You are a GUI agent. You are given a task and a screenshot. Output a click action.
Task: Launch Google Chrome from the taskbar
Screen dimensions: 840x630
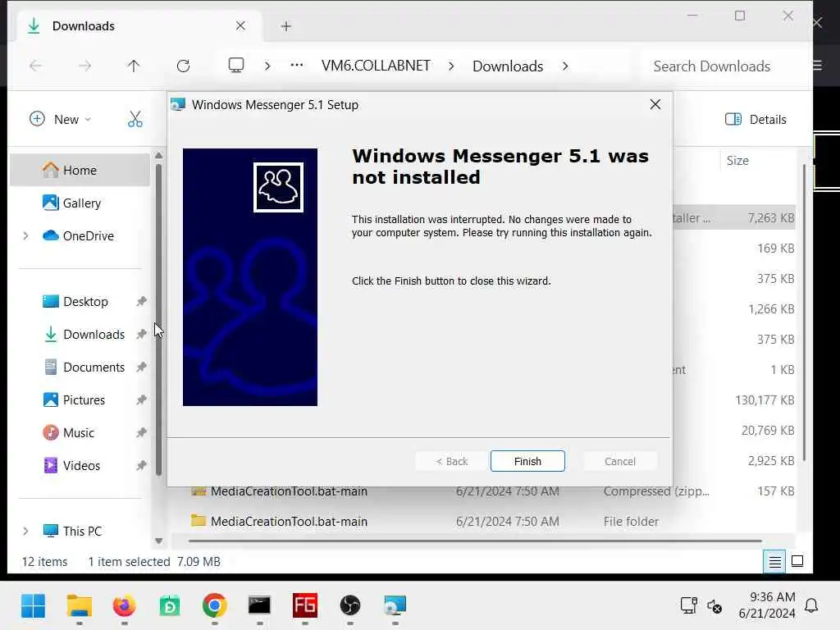pyautogui.click(x=214, y=606)
